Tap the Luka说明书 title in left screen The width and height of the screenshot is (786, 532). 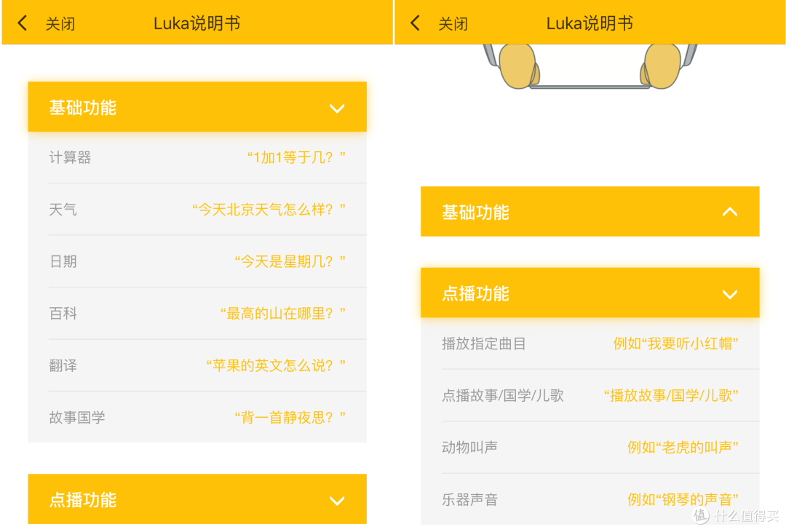196,23
